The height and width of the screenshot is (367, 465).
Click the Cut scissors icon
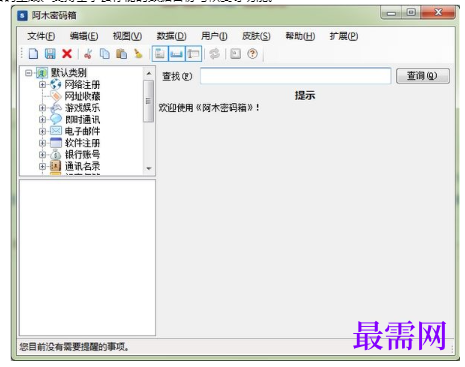coord(88,54)
